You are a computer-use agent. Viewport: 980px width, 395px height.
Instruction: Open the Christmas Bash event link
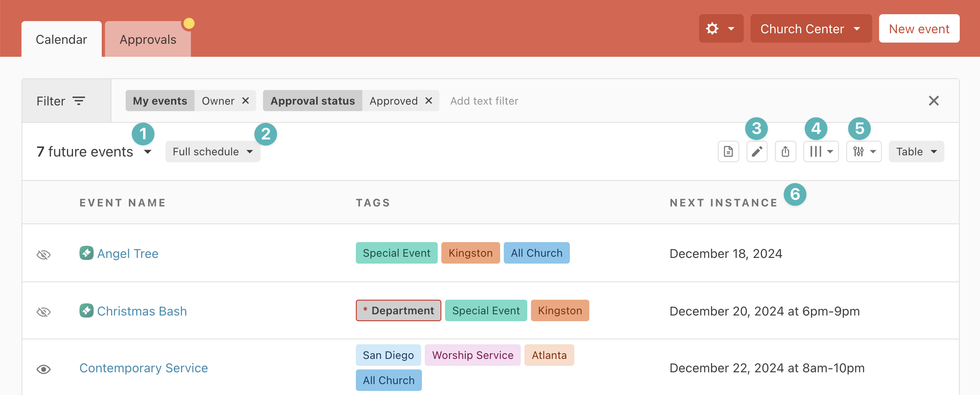point(142,311)
